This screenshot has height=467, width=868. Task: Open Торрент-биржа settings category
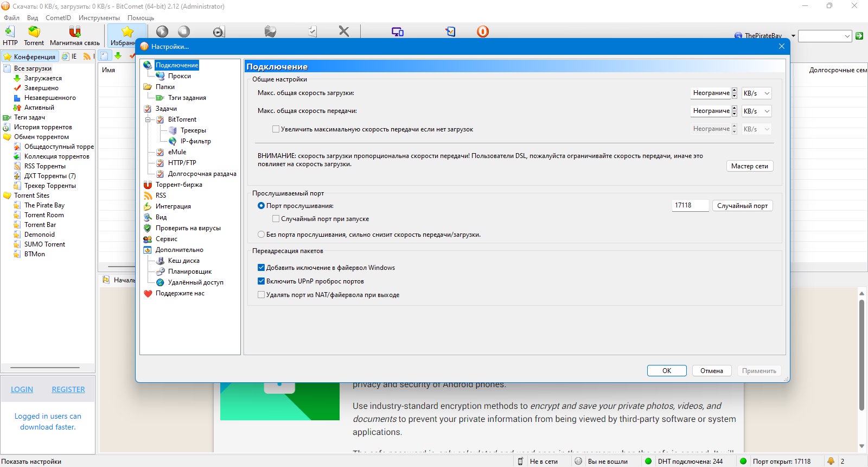click(x=178, y=185)
